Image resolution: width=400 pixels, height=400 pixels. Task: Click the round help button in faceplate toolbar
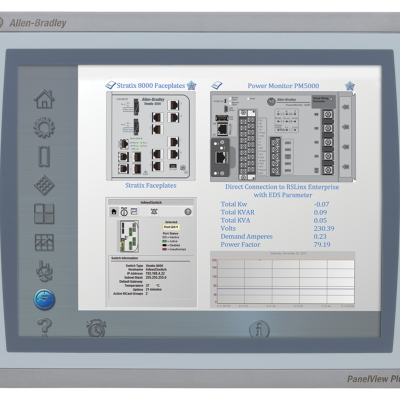pyautogui.click(x=188, y=212)
